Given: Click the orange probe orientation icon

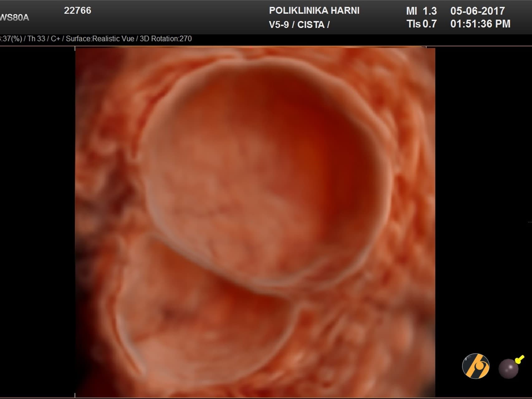Looking at the screenshot, I should coord(476,366).
